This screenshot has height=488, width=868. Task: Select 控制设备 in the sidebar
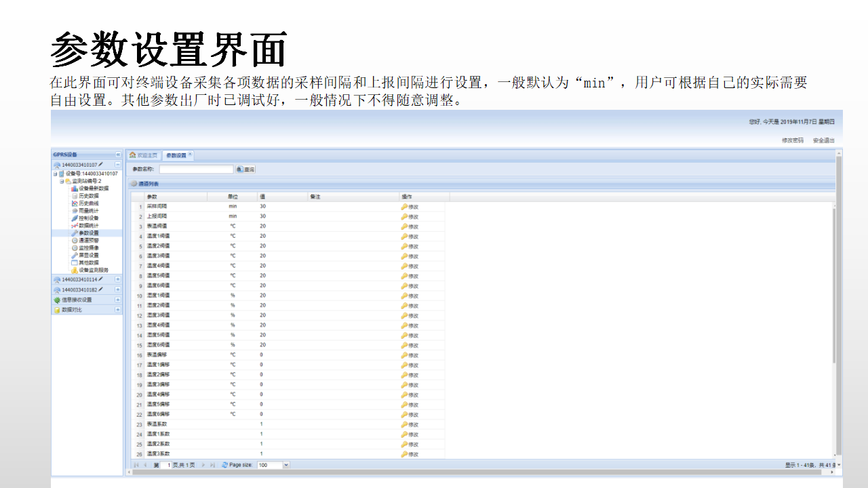(88, 218)
